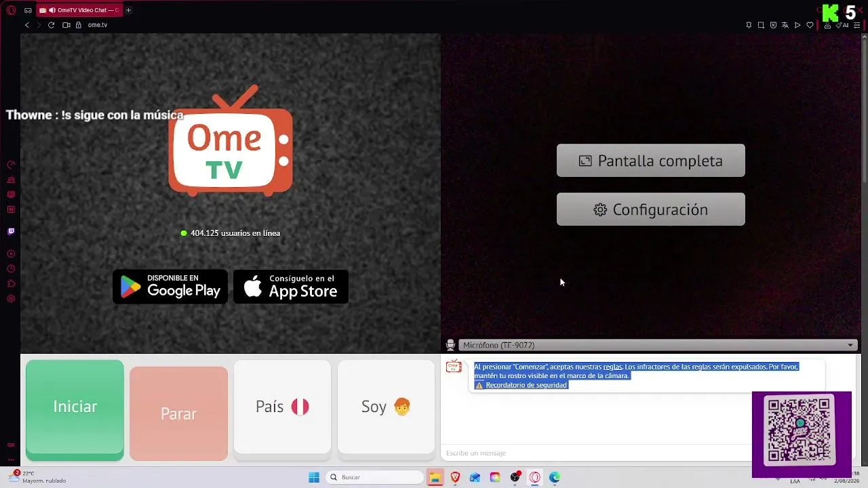Open the App Store download badge
Image resolution: width=868 pixels, height=488 pixels.
coord(291,287)
